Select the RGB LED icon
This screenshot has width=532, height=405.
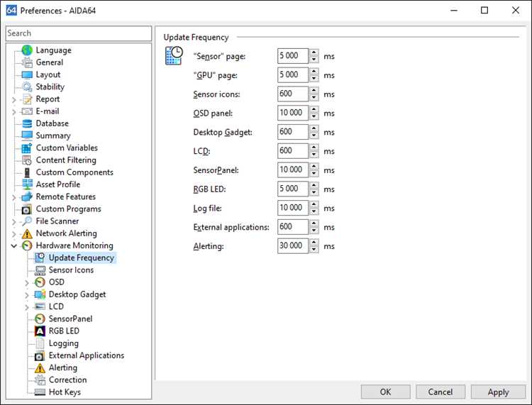click(40, 331)
